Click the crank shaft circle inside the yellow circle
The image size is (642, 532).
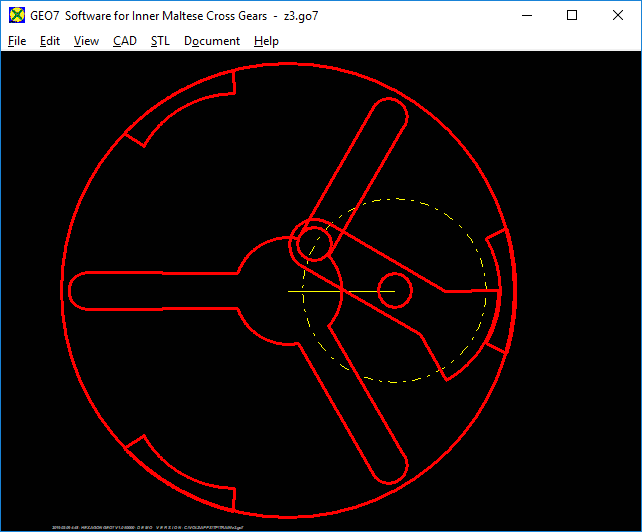point(394,289)
